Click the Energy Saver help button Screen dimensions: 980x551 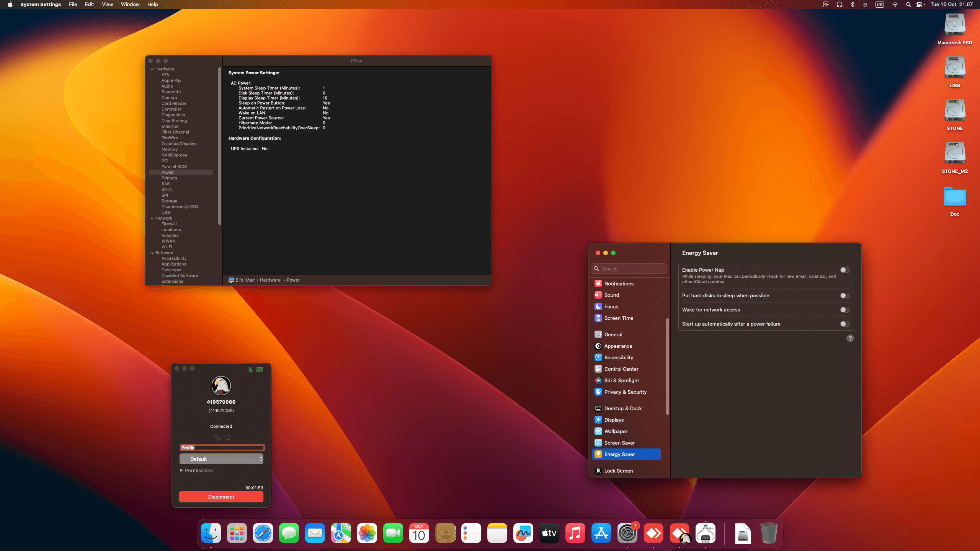coord(850,338)
